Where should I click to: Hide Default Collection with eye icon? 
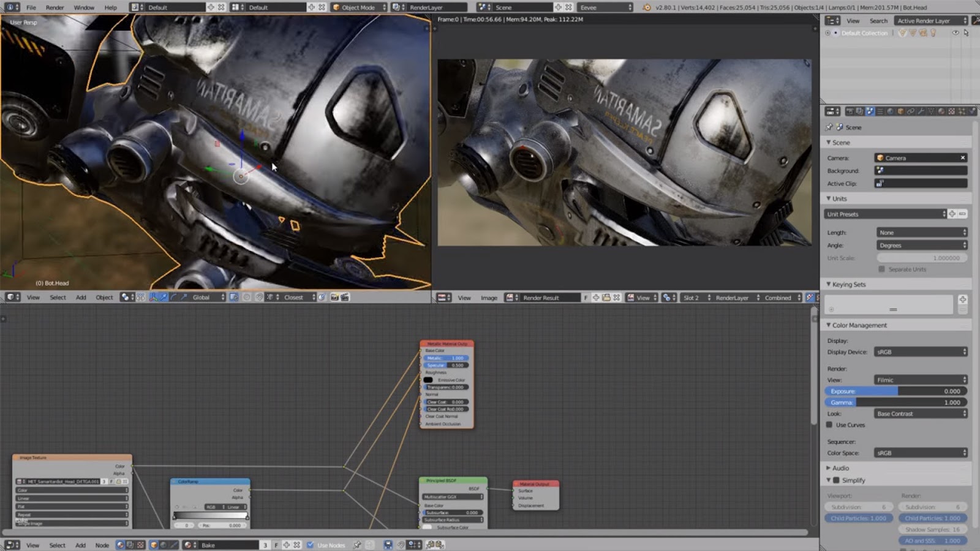(x=956, y=33)
